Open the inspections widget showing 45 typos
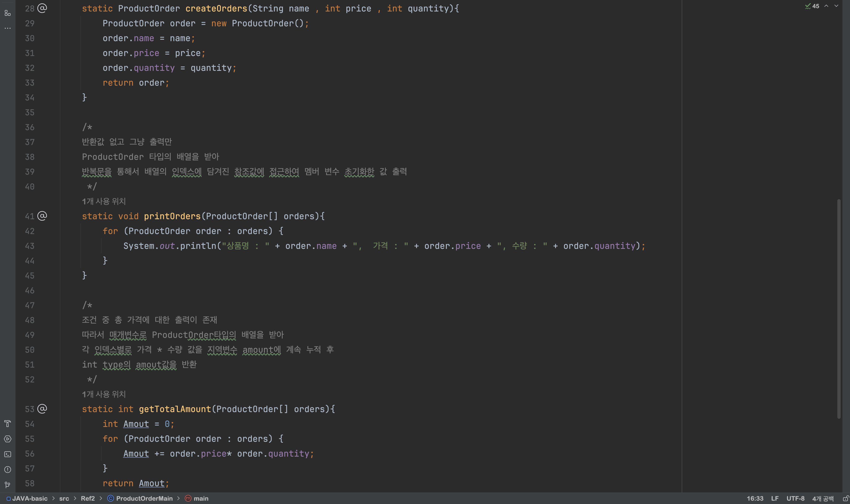 [812, 6]
